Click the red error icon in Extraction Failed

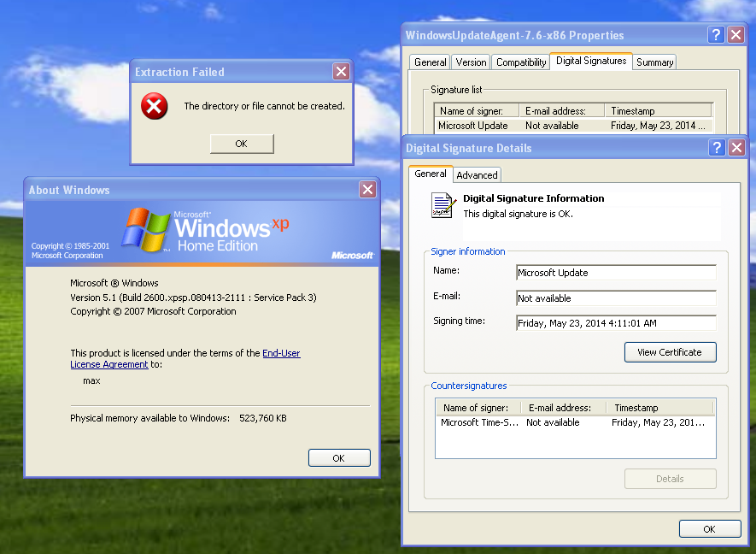click(x=155, y=106)
